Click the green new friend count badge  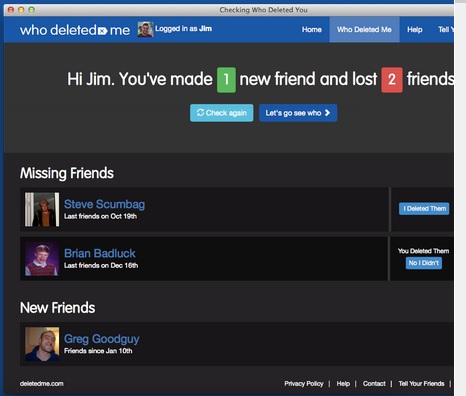(x=226, y=80)
